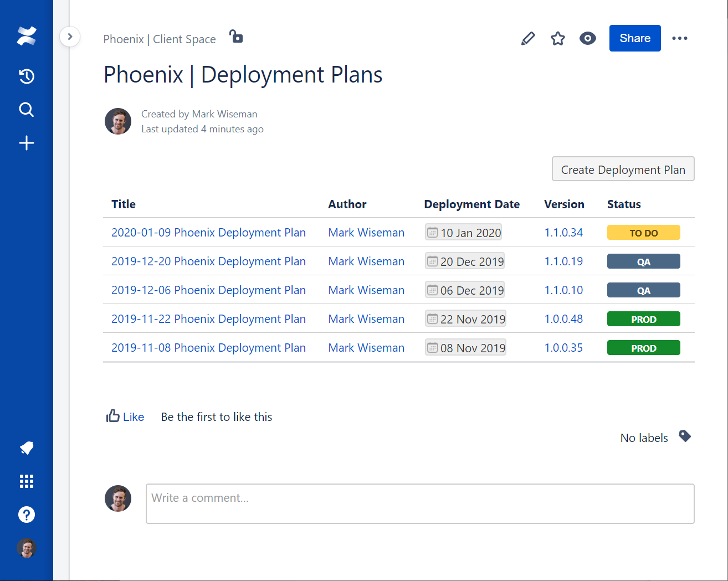Click the yellow TO DO status lozenge
The width and height of the screenshot is (728, 581).
point(643,233)
